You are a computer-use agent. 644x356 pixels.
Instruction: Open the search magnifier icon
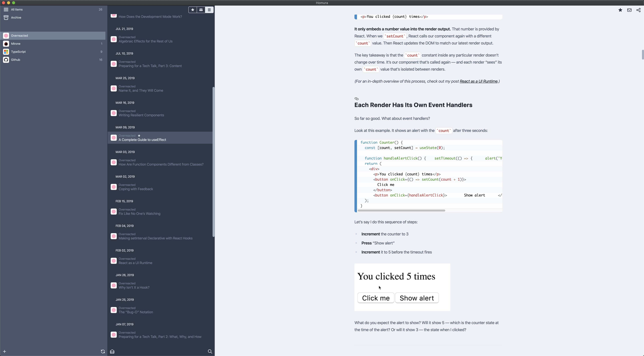pyautogui.click(x=210, y=351)
